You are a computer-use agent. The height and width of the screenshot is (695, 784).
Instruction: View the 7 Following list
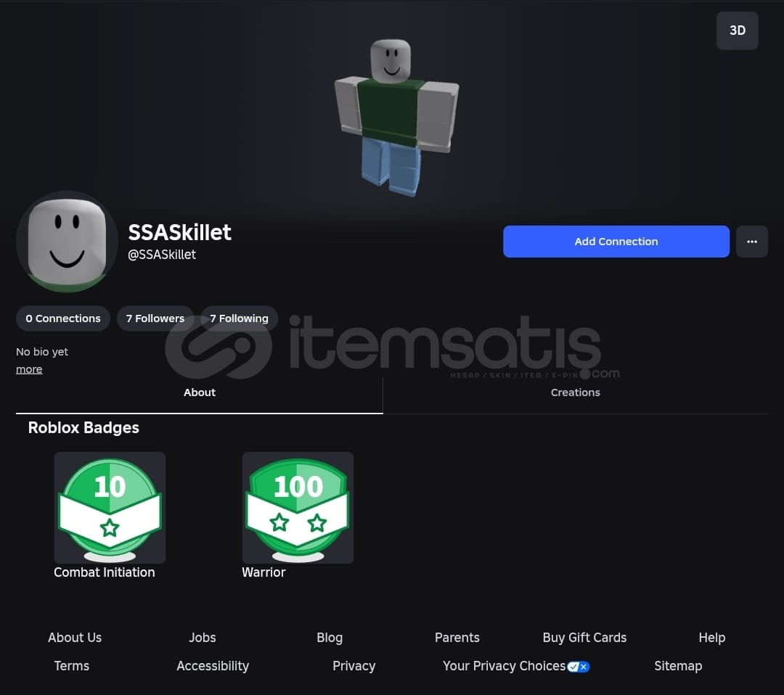[239, 318]
